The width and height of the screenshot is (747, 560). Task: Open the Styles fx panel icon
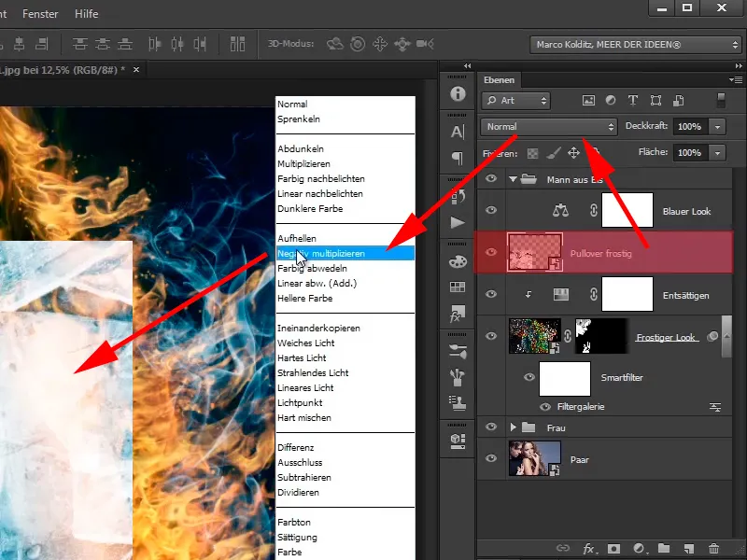point(458,314)
